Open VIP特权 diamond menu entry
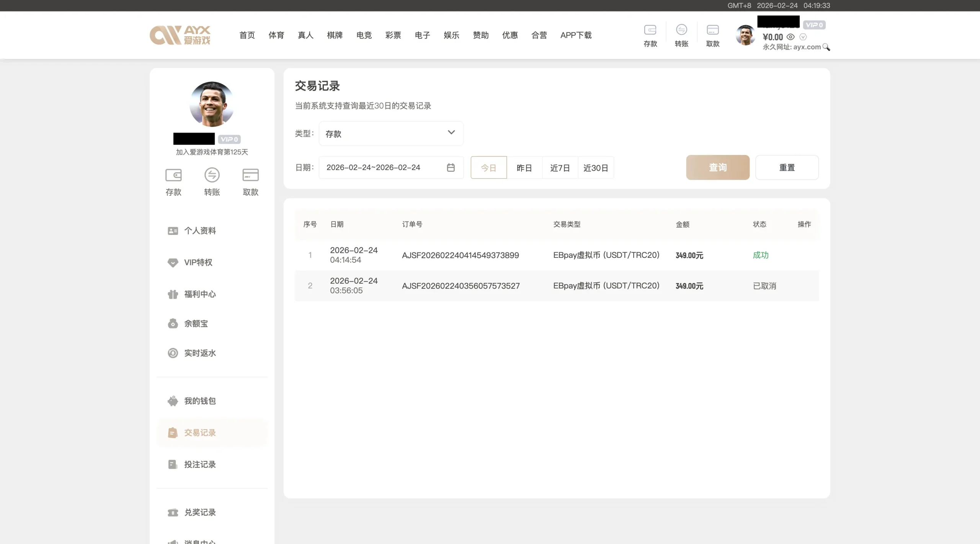 (x=198, y=262)
